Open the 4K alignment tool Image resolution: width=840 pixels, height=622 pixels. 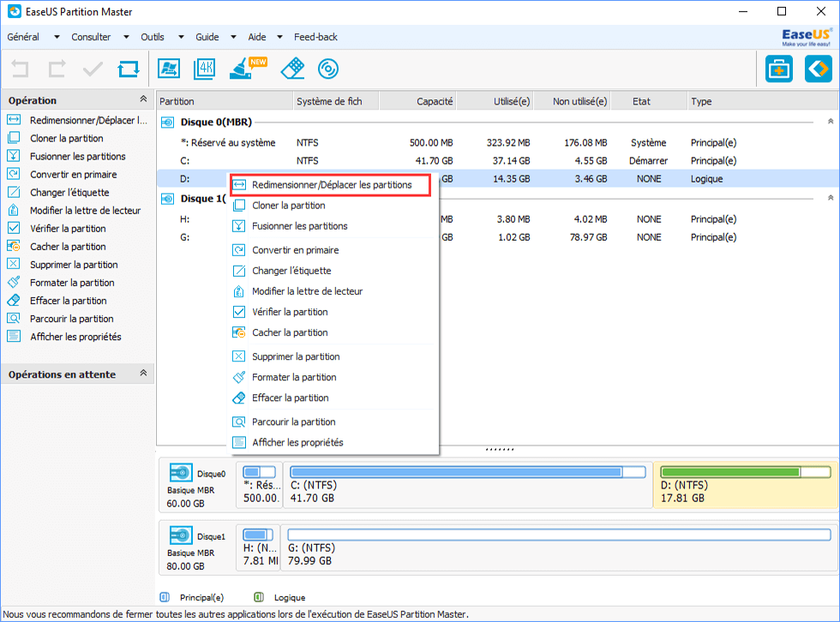(x=205, y=69)
